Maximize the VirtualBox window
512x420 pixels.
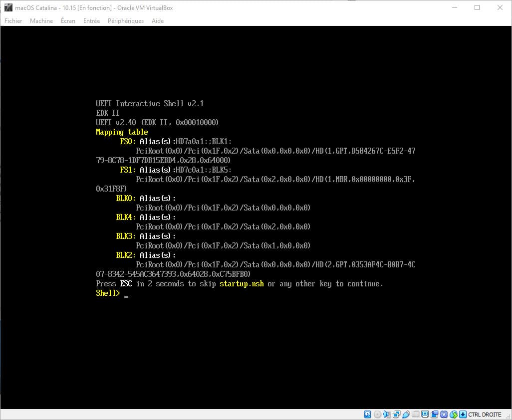(x=477, y=7)
